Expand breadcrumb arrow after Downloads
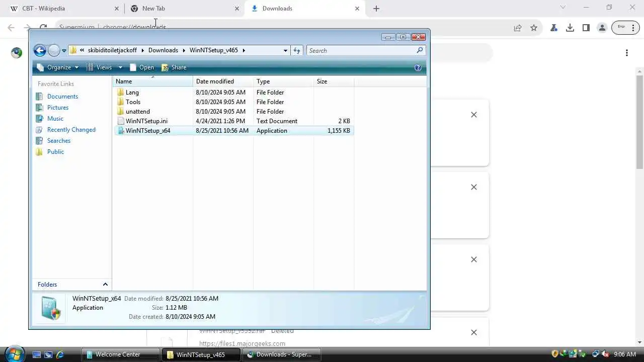Image resolution: width=644 pixels, height=362 pixels. pos(184,50)
